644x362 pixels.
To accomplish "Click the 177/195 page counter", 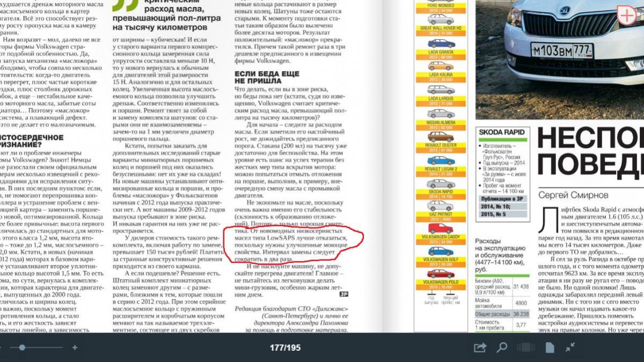I will 285,348.
